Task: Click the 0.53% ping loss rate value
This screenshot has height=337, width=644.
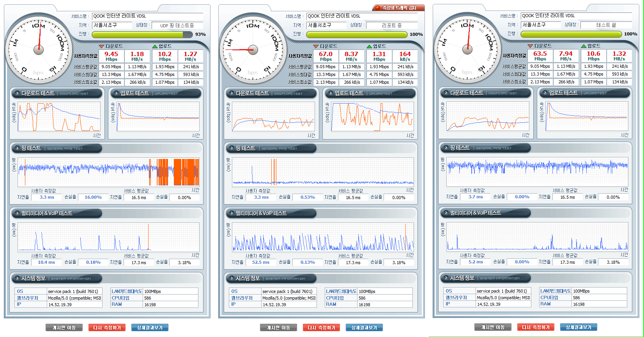Action: [x=308, y=198]
